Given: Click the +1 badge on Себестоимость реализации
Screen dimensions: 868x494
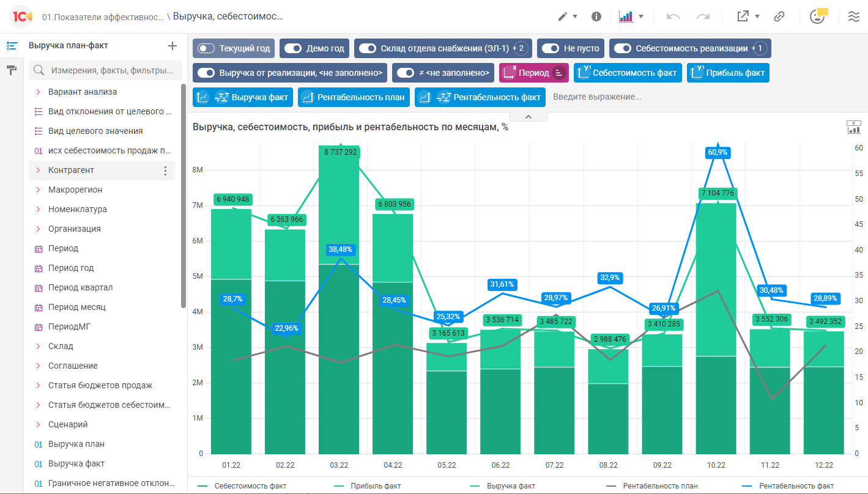Looking at the screenshot, I should (759, 48).
